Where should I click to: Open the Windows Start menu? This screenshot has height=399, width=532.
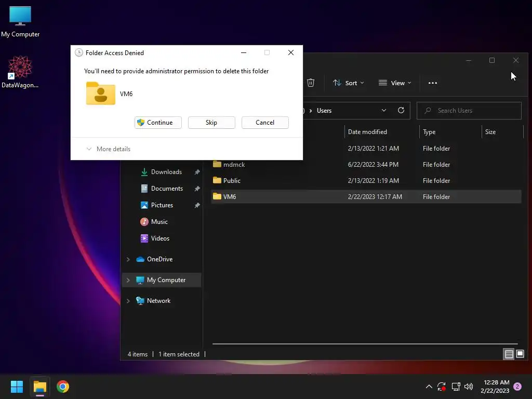point(17,387)
